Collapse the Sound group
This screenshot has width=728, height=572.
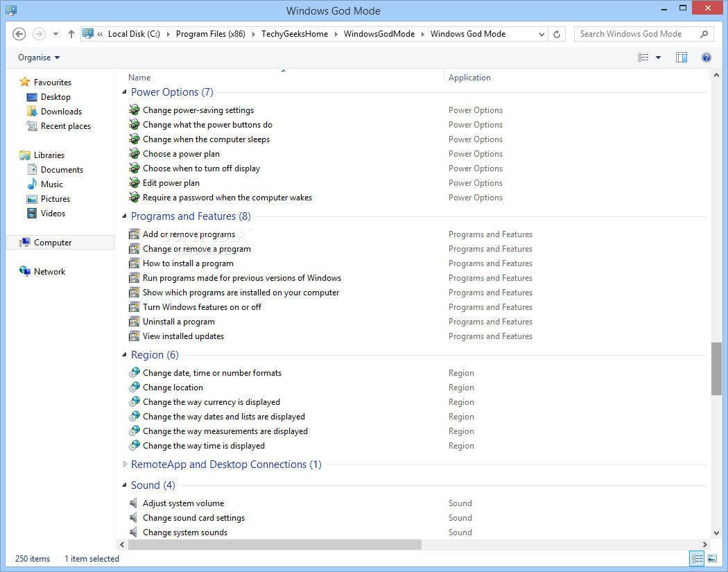point(124,485)
